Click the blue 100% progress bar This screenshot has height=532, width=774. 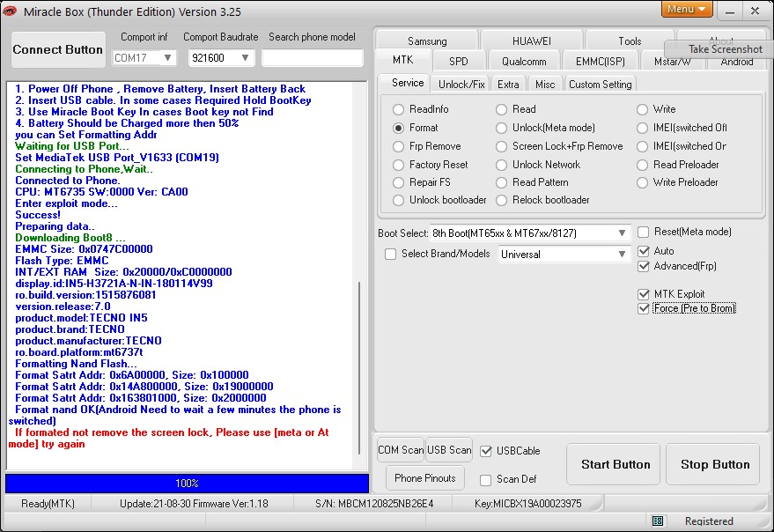pos(187,484)
